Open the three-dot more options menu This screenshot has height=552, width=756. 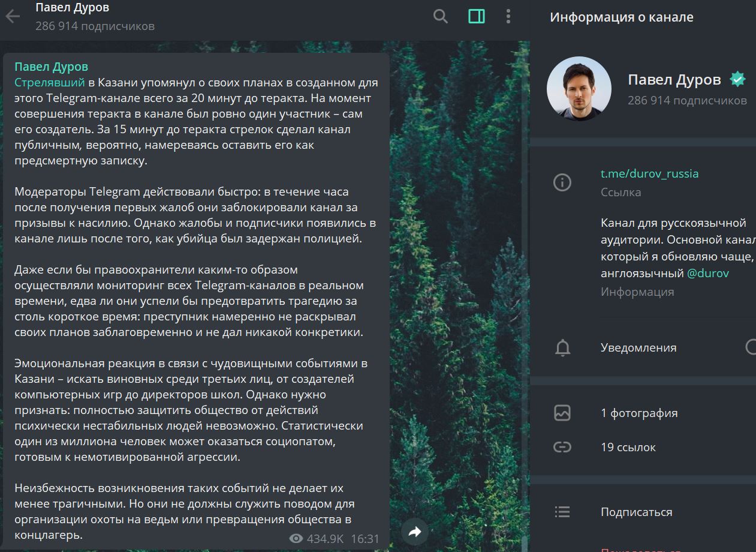[508, 16]
